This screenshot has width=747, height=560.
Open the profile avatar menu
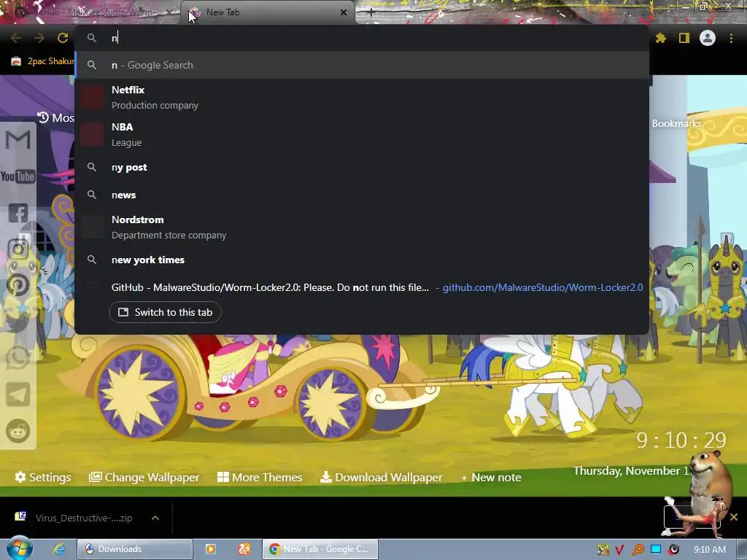tap(708, 38)
